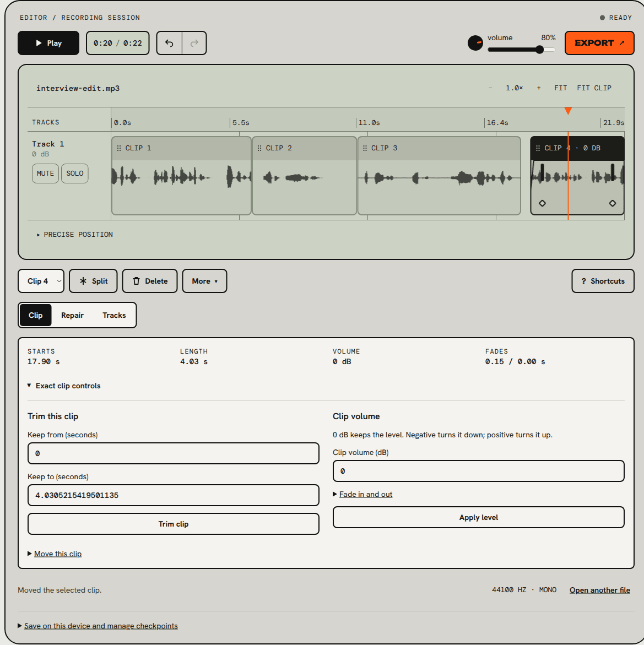Click the Keep to (seconds) field
The height and width of the screenshot is (645, 644).
[173, 495]
